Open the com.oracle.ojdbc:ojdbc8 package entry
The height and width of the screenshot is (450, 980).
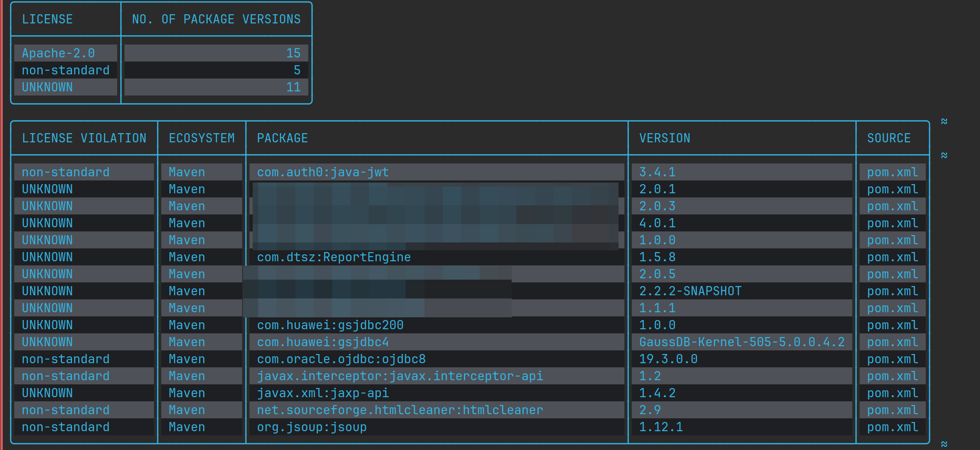click(x=341, y=359)
